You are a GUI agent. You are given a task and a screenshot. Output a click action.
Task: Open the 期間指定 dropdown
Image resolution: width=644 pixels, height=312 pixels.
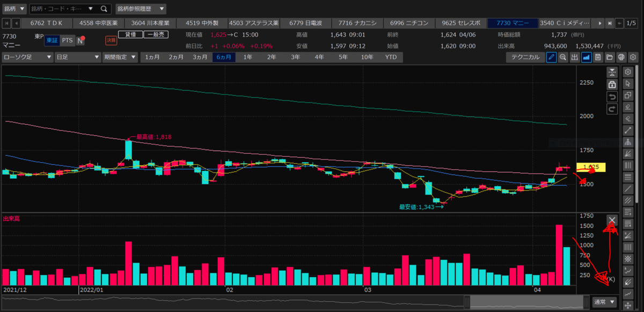[120, 57]
